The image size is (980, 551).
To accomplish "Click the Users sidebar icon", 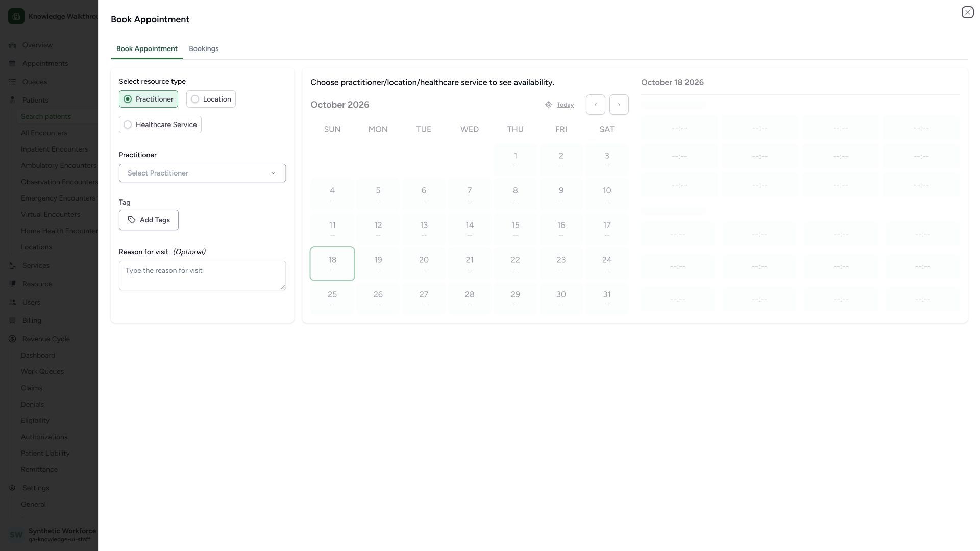I will (12, 302).
